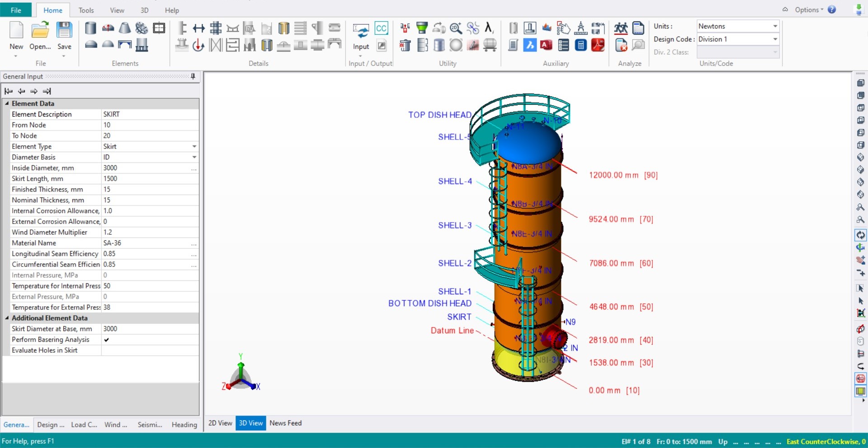Open the calculator tool in Auxiliary group
Image resolution: width=868 pixels, height=448 pixels.
coord(581,45)
